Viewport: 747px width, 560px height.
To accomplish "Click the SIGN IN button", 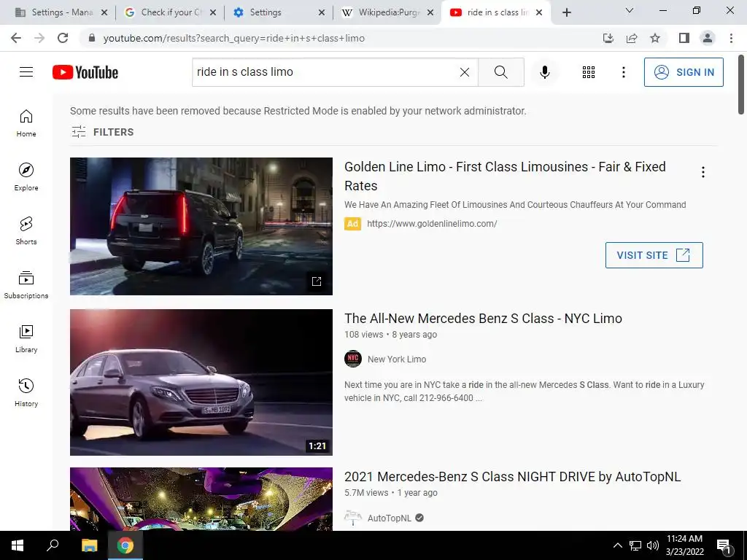I will [684, 72].
